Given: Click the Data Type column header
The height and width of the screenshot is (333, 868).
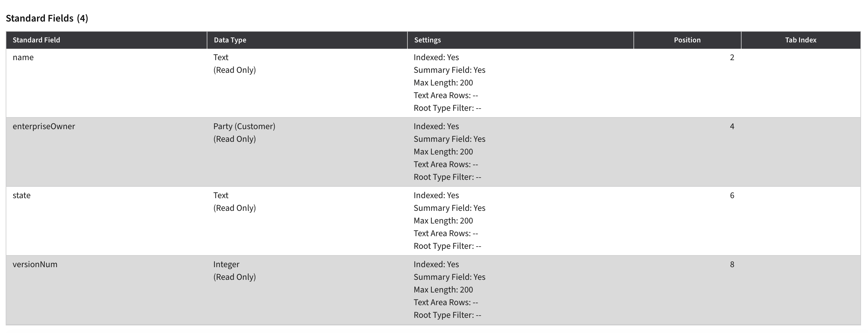Looking at the screenshot, I should pyautogui.click(x=307, y=40).
